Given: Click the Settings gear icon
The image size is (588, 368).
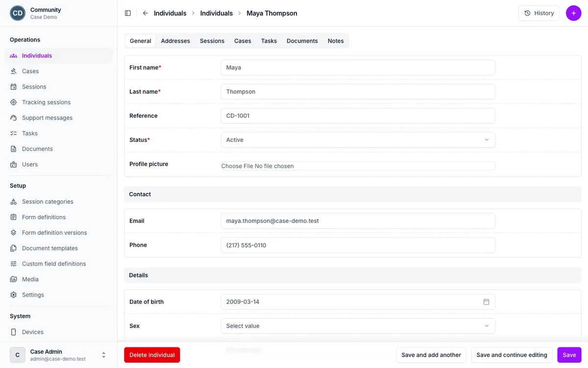Looking at the screenshot, I should [13, 295].
